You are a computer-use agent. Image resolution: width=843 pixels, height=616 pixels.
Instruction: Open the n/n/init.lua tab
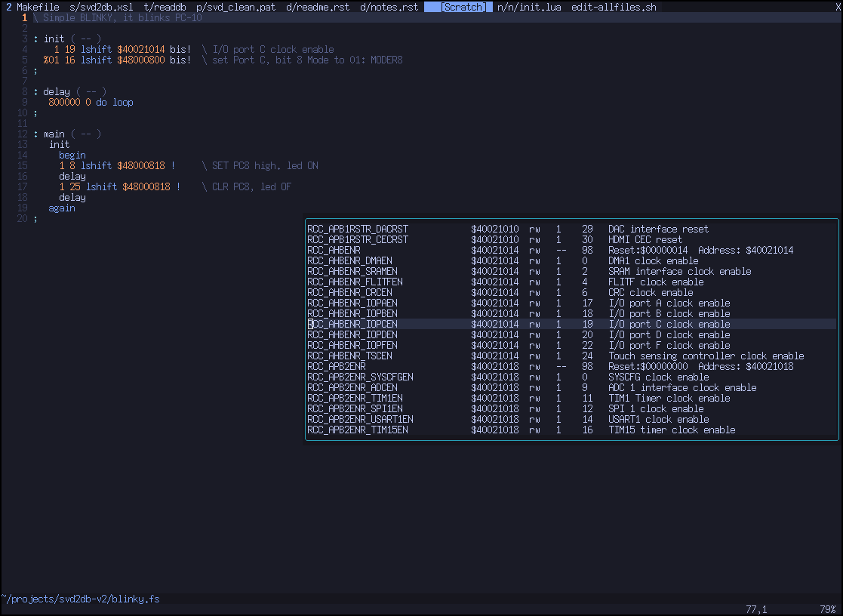tap(528, 7)
